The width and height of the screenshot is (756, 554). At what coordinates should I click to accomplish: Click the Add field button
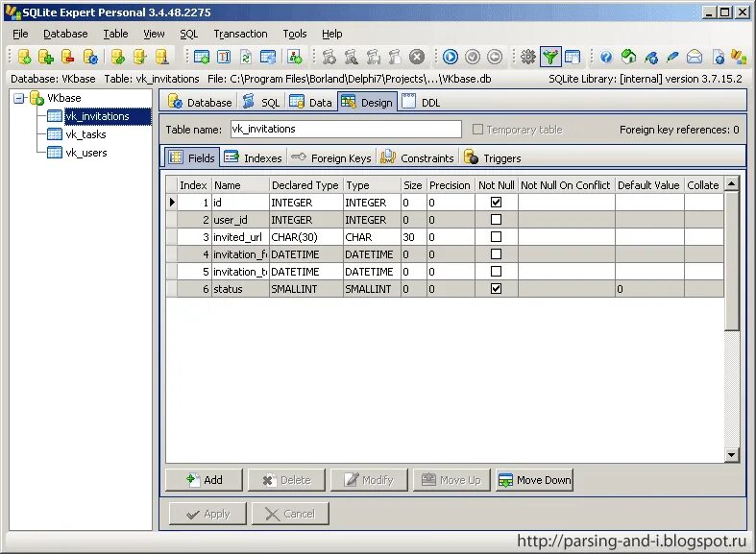point(204,480)
